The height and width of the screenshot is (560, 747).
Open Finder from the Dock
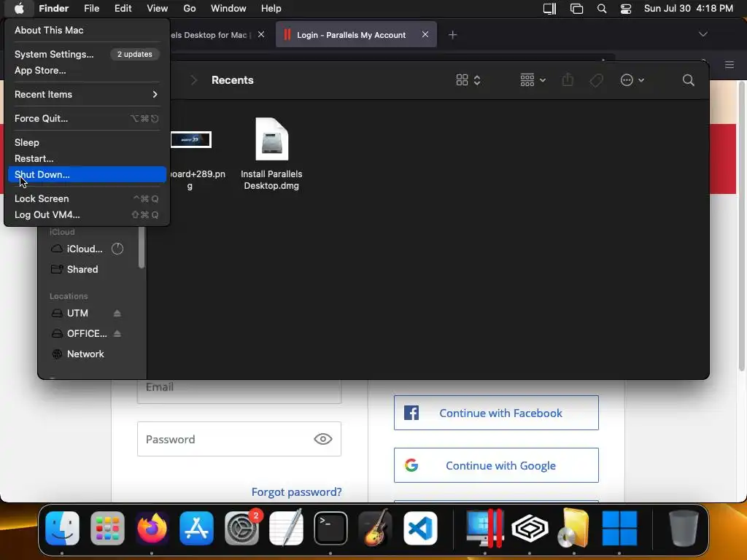tap(63, 528)
